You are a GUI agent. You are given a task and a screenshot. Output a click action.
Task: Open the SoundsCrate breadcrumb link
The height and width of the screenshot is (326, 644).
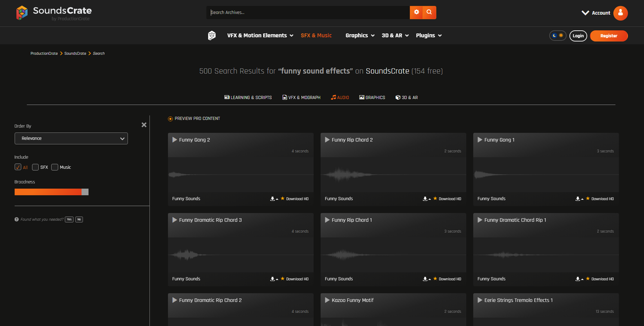(75, 53)
